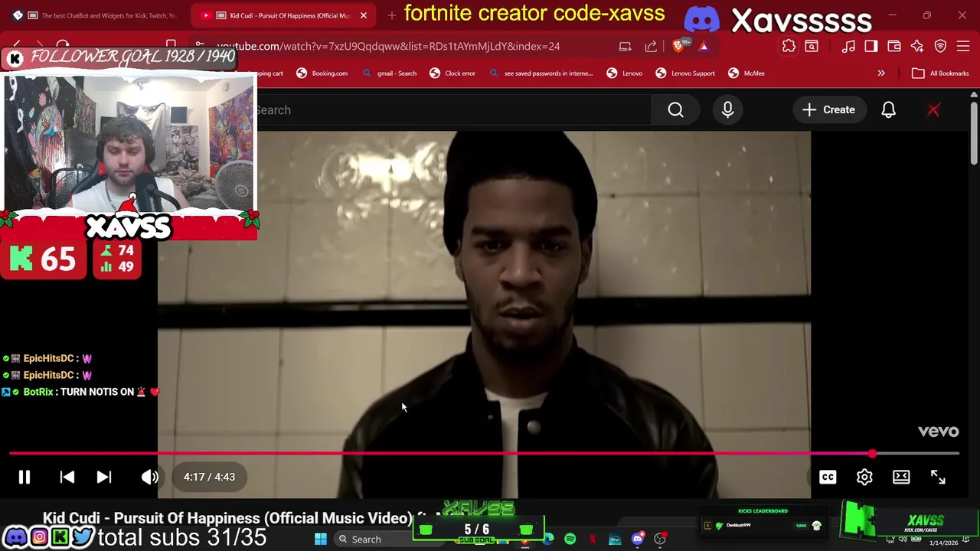Open the All Bookmarks folder
The width and height of the screenshot is (980, 551).
(941, 73)
